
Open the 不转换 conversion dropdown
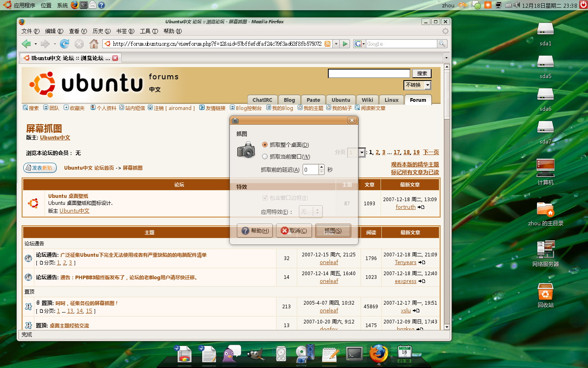(x=417, y=85)
